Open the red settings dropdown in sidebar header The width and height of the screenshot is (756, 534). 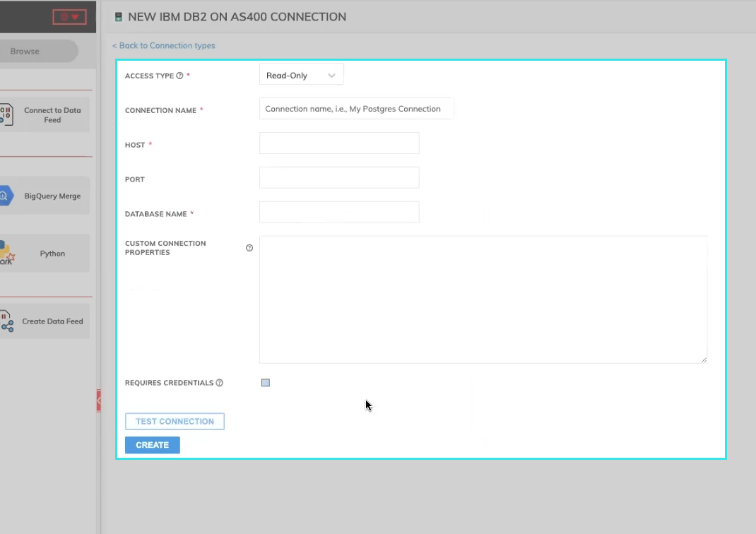(69, 17)
